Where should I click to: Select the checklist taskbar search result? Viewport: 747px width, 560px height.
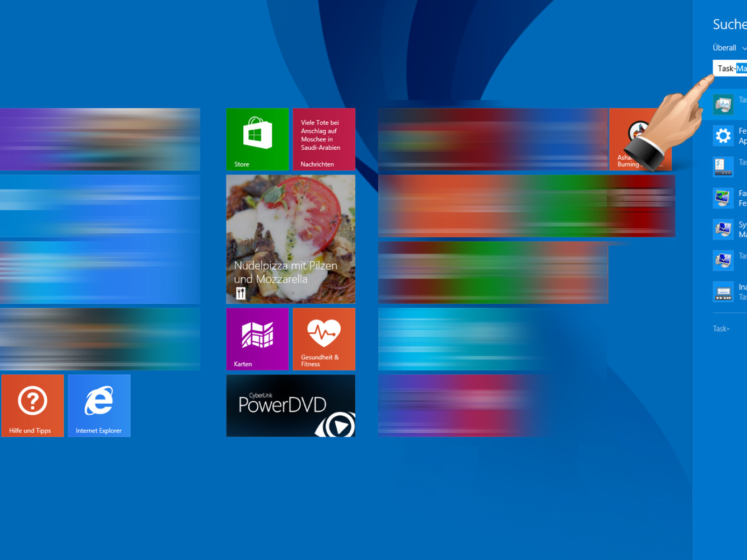click(x=729, y=167)
